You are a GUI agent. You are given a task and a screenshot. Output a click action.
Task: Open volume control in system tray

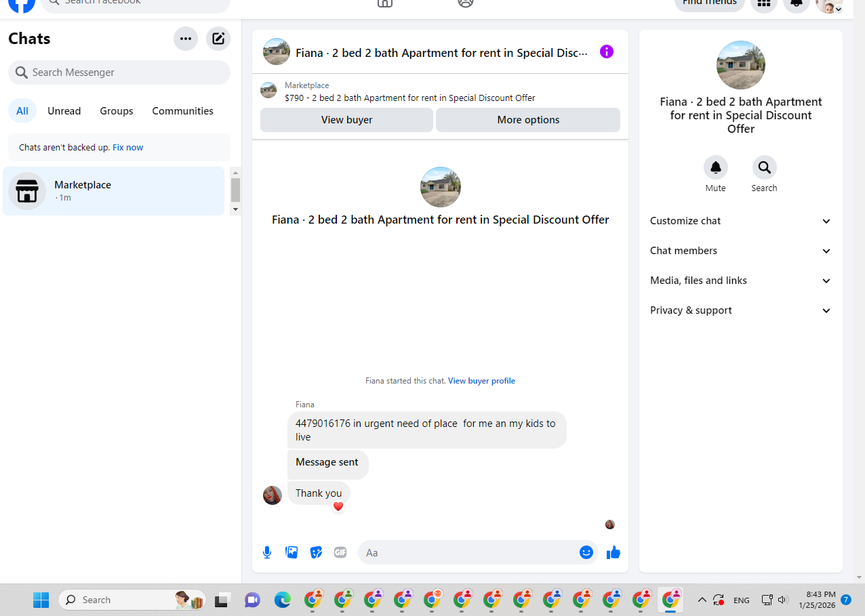coord(783,600)
